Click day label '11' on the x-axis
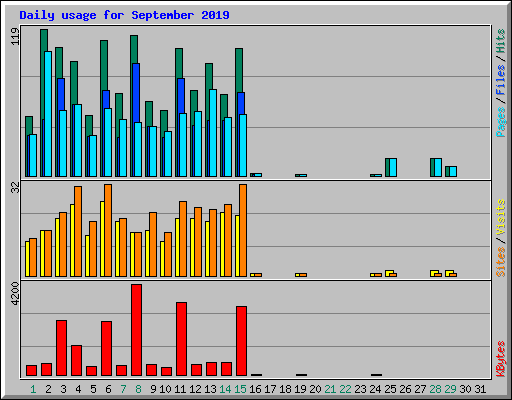This screenshot has height=400, width=512. (180, 389)
